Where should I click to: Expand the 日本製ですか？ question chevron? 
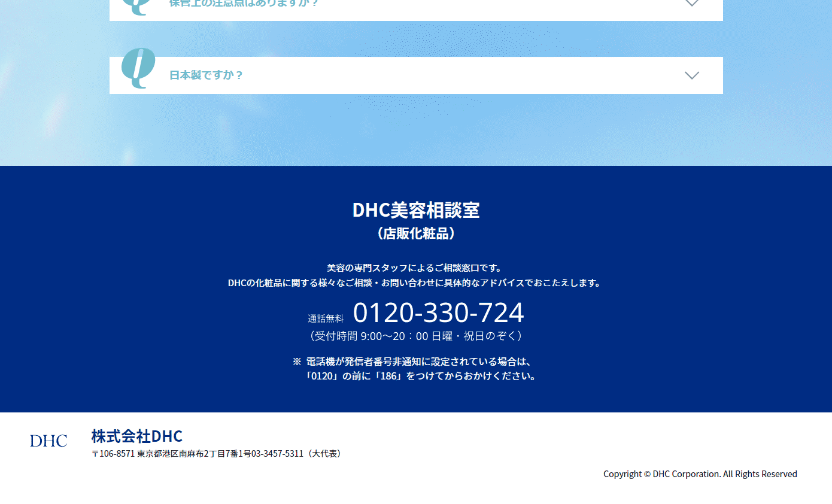point(692,75)
